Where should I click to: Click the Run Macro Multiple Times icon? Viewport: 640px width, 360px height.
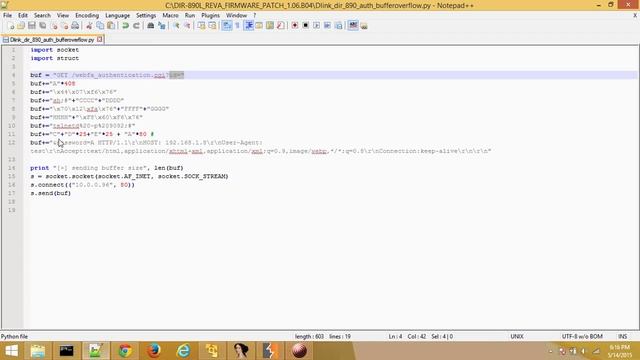327,26
